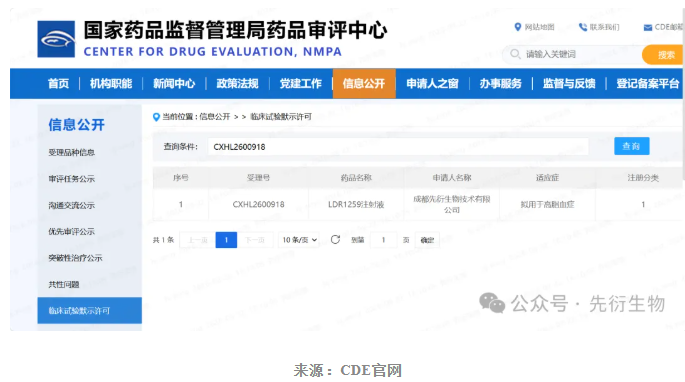Open 党建工作 navigation tab
Viewport: 685px width, 382px height.
[x=301, y=83]
